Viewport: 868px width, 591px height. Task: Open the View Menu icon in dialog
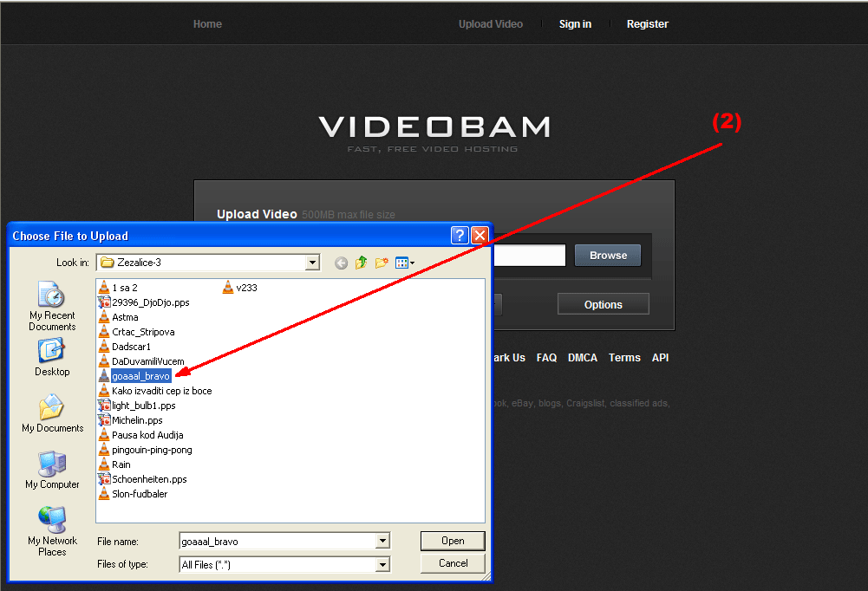click(405, 263)
